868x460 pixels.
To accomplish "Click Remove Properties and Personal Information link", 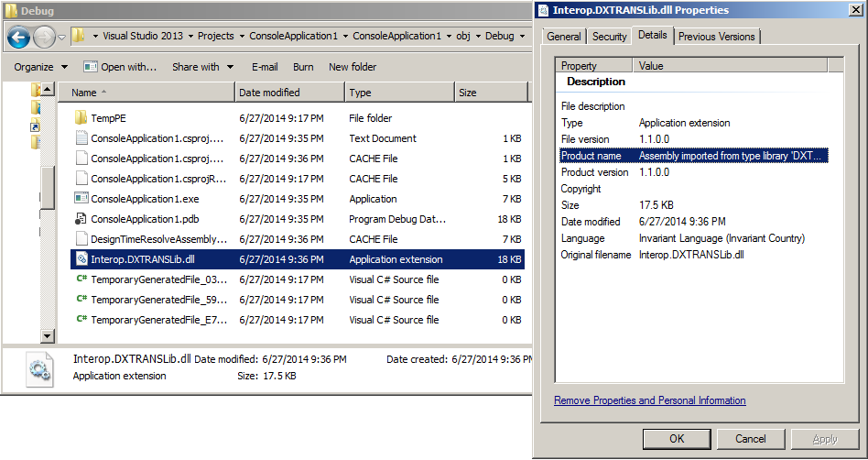I will (649, 400).
